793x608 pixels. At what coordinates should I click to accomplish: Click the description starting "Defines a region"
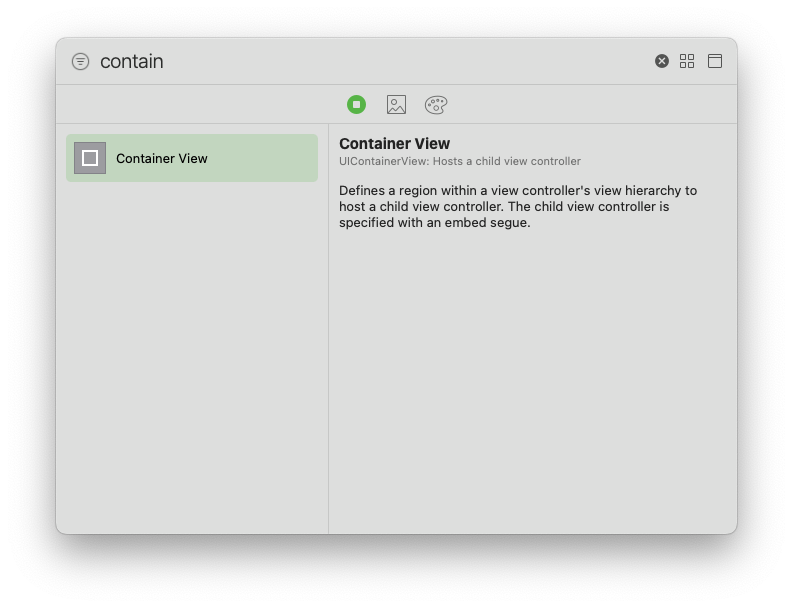coord(518,206)
